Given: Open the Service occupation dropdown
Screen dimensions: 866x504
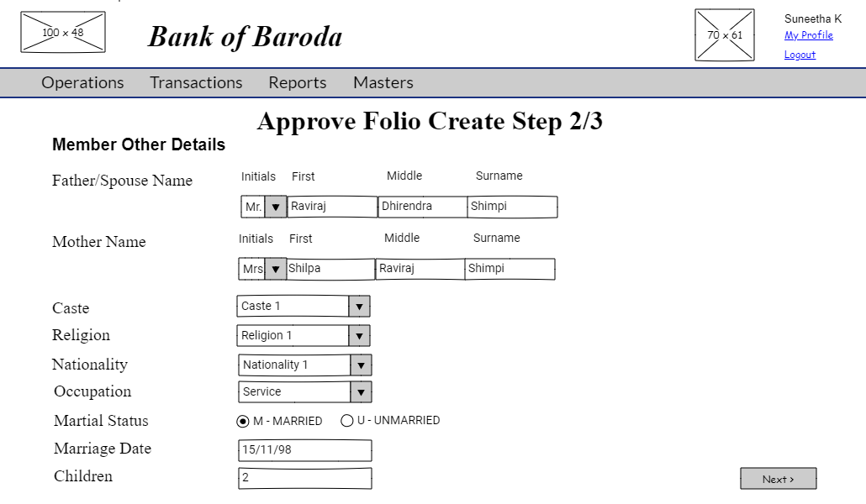Looking at the screenshot, I should point(361,391).
